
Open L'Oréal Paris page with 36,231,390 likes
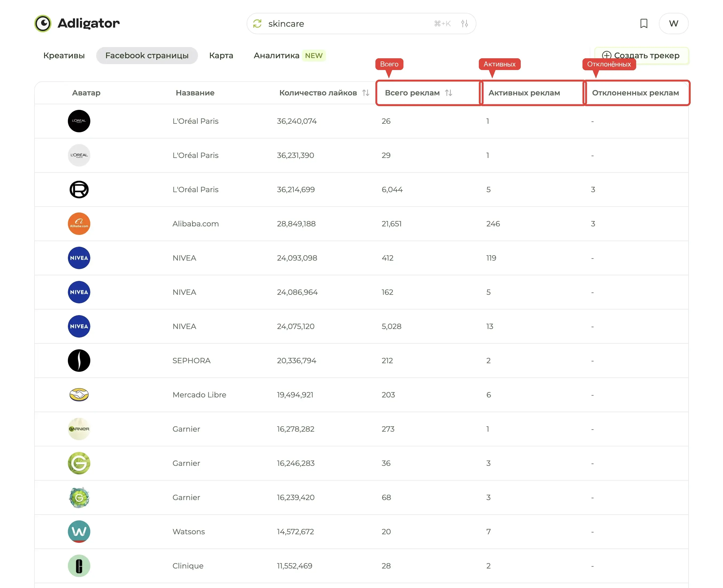coord(195,155)
